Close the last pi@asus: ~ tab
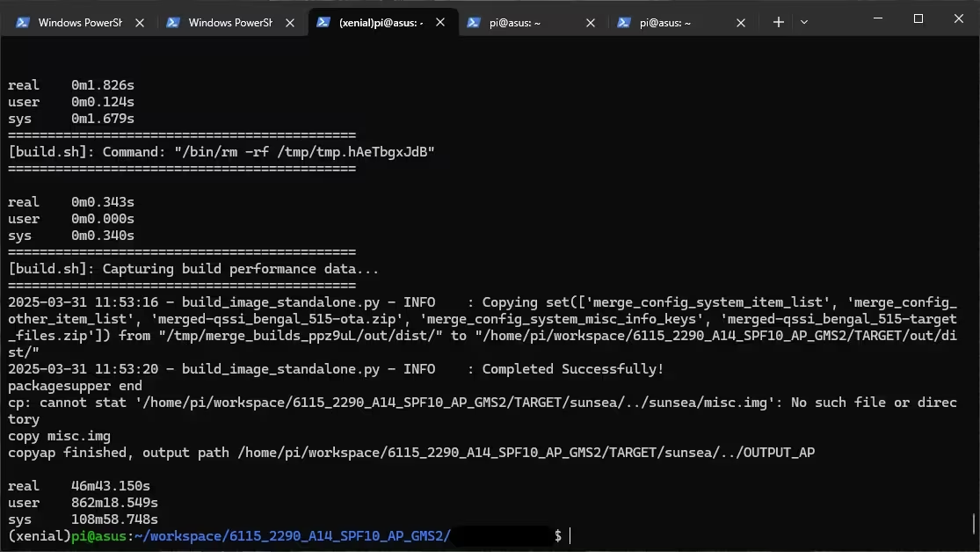 pos(741,23)
